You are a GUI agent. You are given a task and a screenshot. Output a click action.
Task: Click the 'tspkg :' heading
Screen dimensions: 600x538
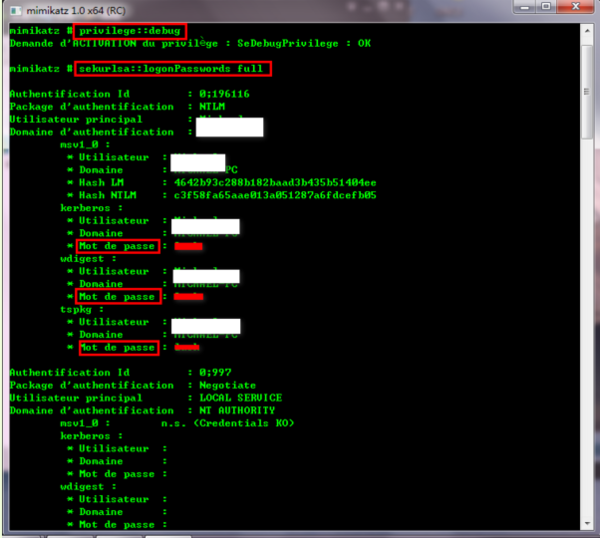pos(82,309)
